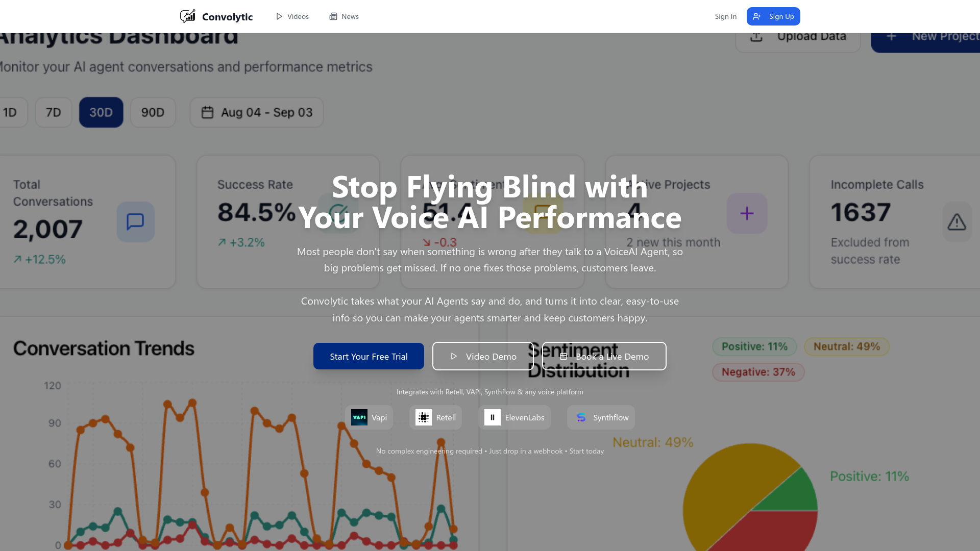Open the News nav item

click(x=344, y=16)
